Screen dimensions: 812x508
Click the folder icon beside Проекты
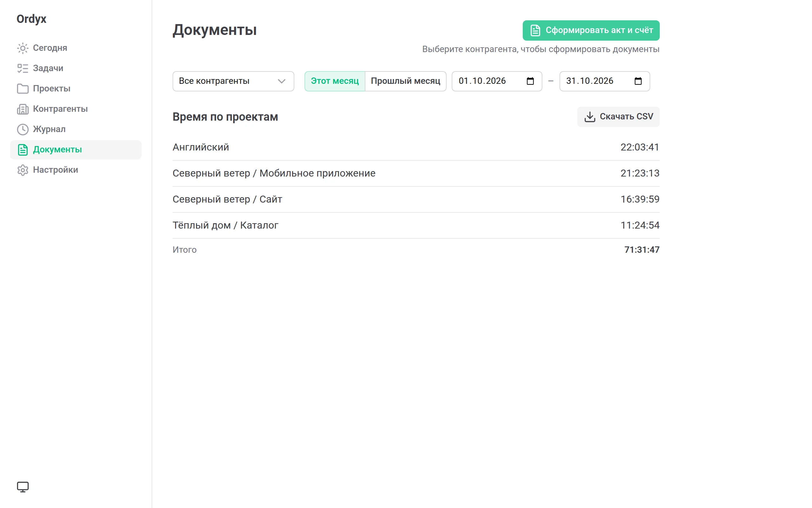coord(23,89)
